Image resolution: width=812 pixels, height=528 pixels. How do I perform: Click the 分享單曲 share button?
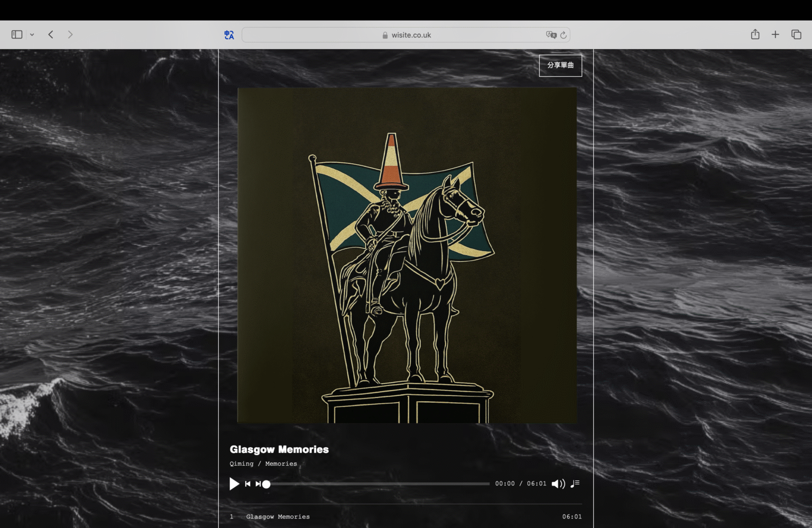[x=560, y=66]
